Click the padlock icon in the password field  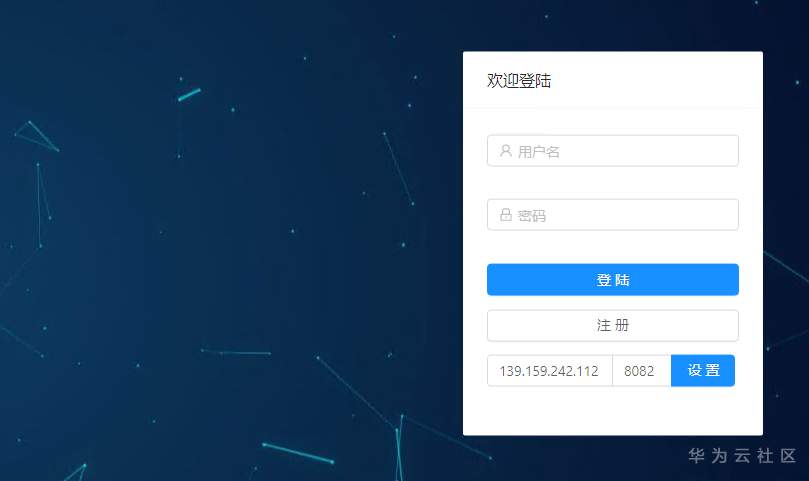[x=506, y=215]
